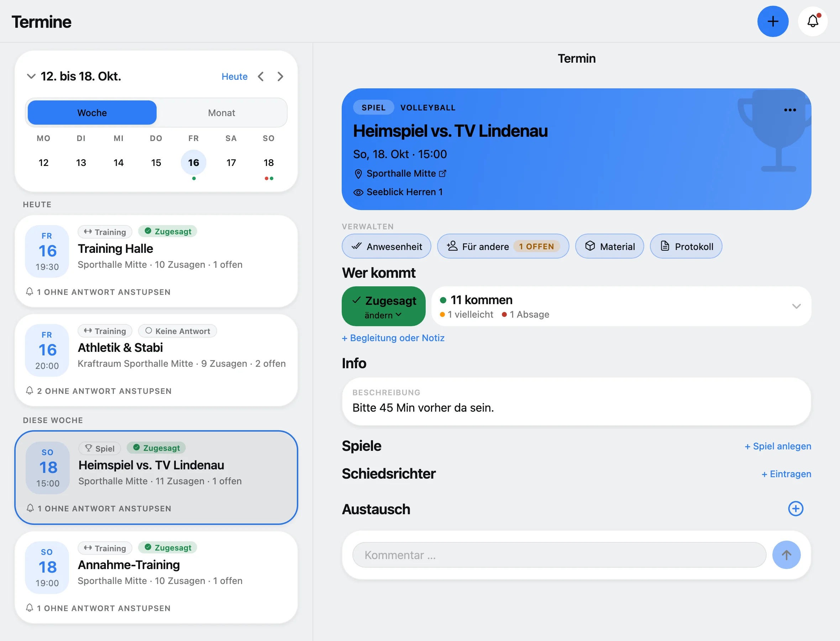Viewport: 840px width, 641px height.
Task: Click Spiel anlegen
Action: (777, 446)
